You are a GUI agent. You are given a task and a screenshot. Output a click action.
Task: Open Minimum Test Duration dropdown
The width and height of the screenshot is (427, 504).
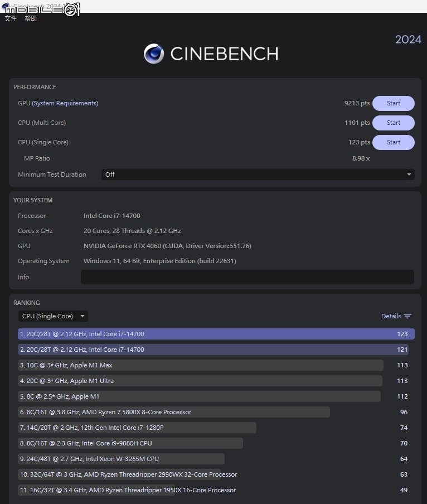coord(258,175)
